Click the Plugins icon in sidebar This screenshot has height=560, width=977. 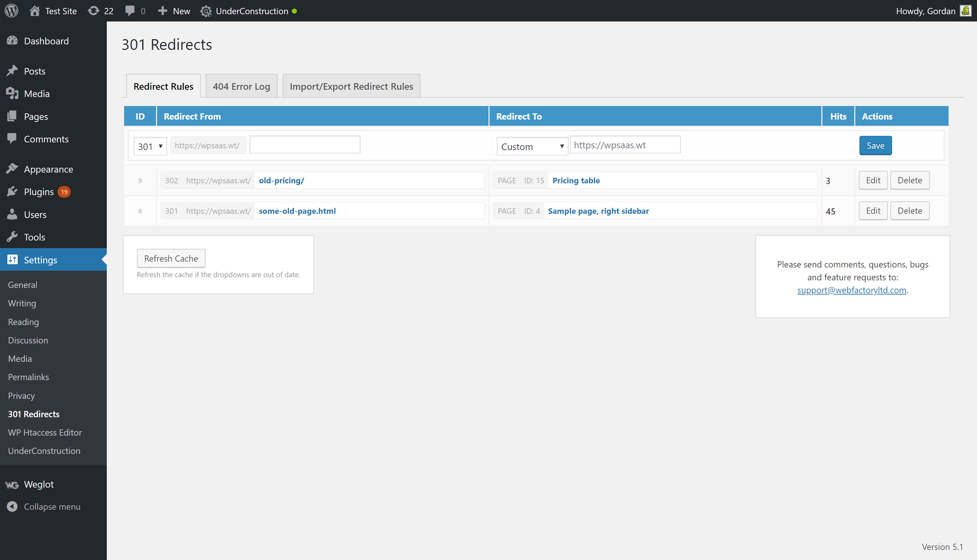(x=13, y=192)
